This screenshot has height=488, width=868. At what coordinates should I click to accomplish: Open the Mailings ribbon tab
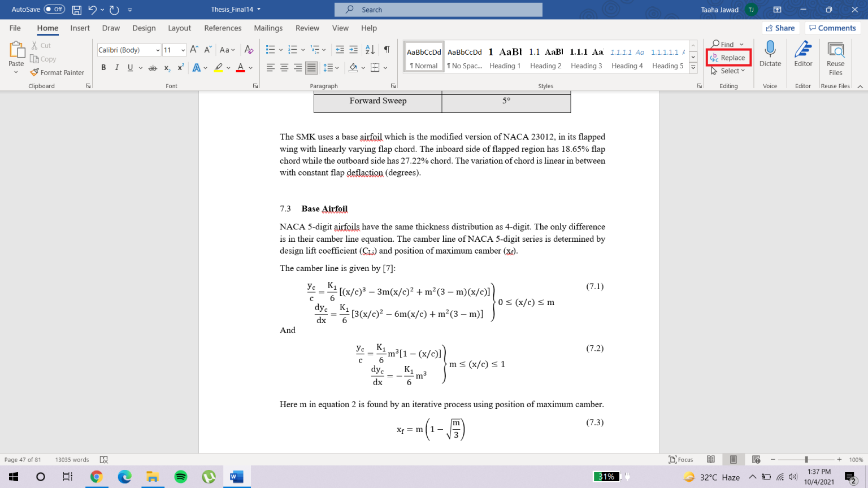click(268, 28)
